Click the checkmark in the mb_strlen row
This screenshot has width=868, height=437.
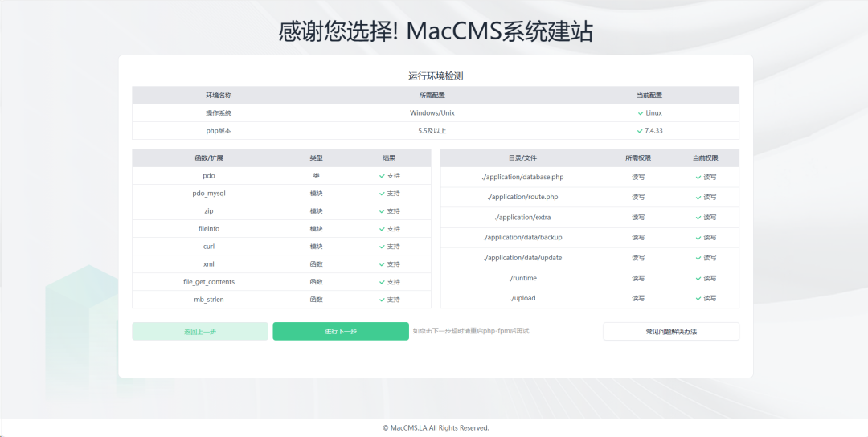point(382,300)
